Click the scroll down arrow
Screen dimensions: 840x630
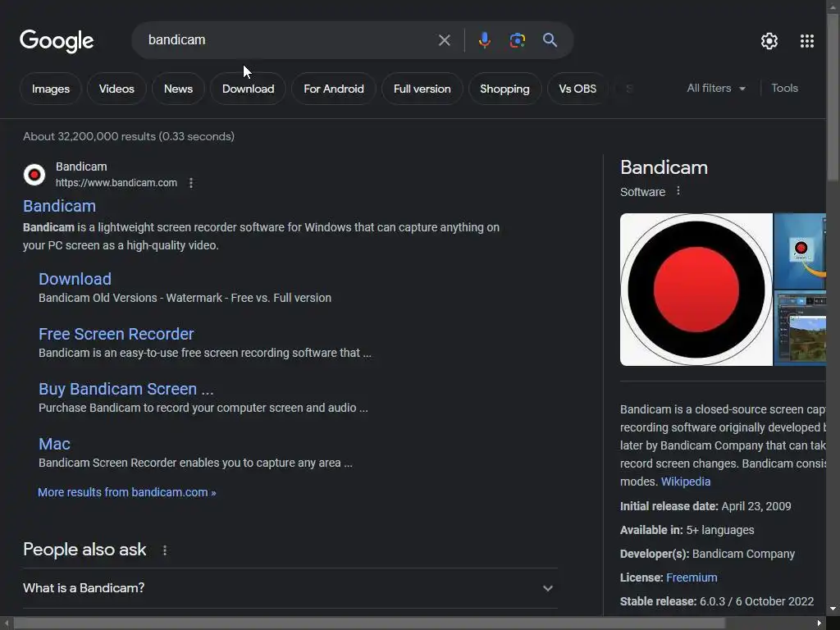[x=833, y=609]
